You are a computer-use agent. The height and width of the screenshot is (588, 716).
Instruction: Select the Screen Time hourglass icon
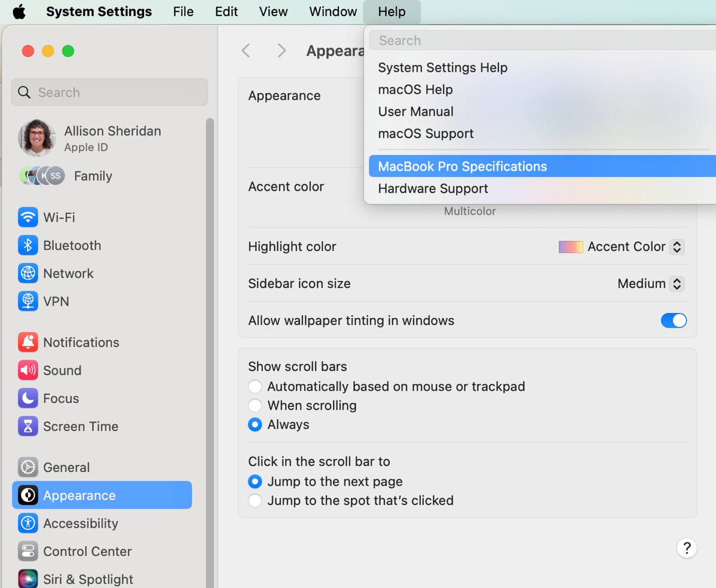click(x=28, y=427)
